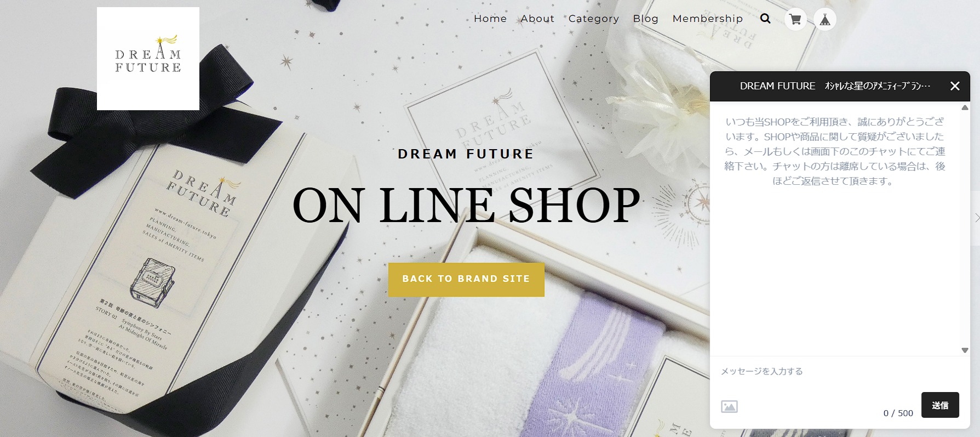Click the ON LINE SHOP heading
Screen dimensions: 980x437
click(x=466, y=205)
